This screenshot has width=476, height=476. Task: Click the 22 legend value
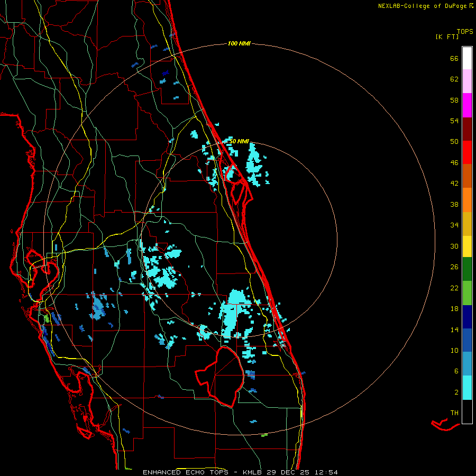tap(454, 288)
